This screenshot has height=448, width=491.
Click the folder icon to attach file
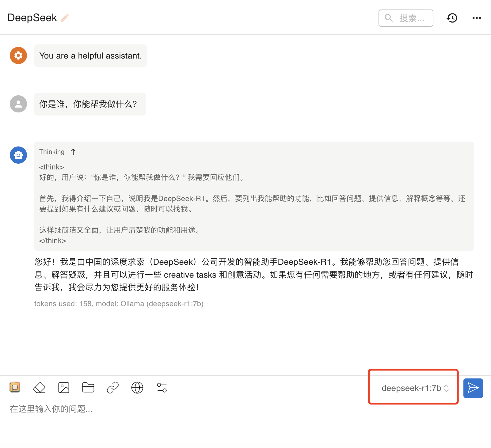88,388
